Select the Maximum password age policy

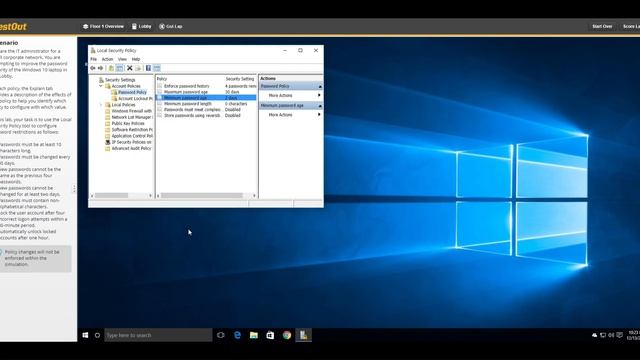click(x=207, y=92)
